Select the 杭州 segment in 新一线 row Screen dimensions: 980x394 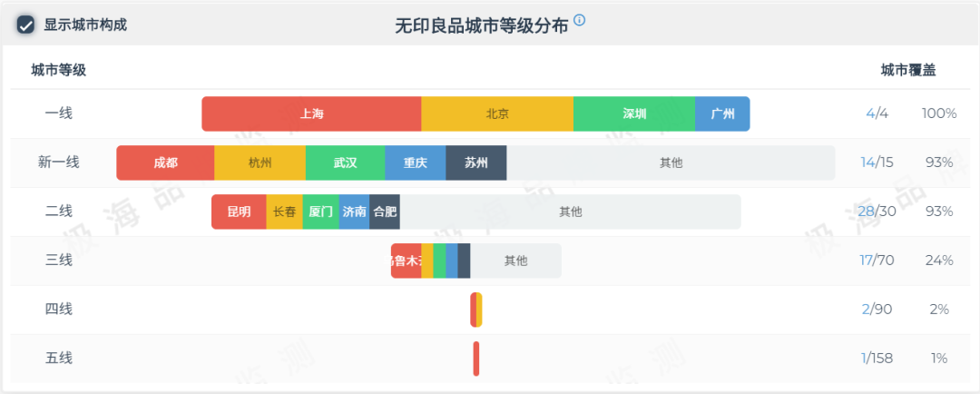(260, 163)
